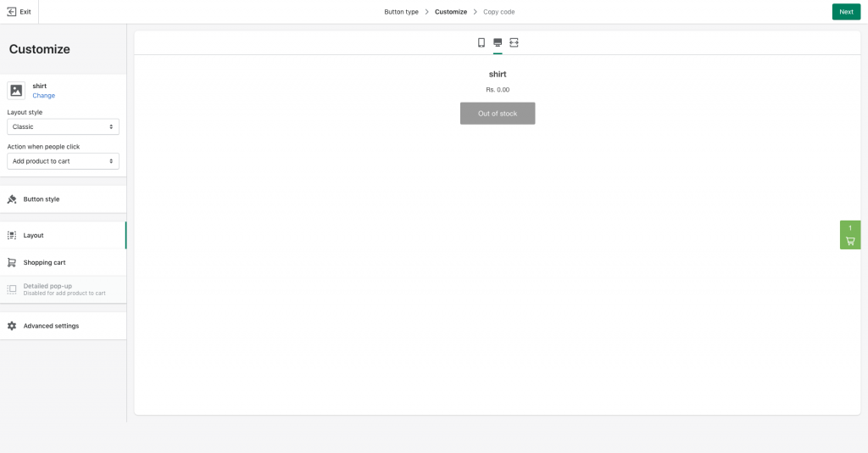The image size is (868, 453).
Task: Click the Button style paint icon
Action: tap(12, 199)
